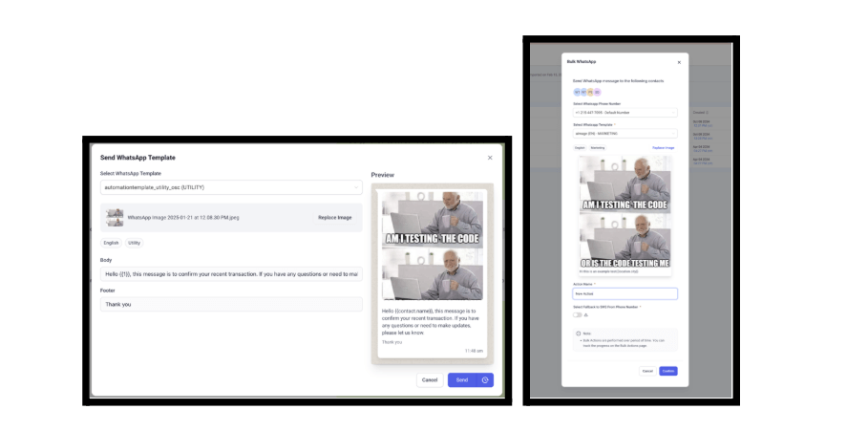Image resolution: width=868 pixels, height=431 pixels.
Task: Toggle the Fallback to SMS switch
Action: (x=578, y=314)
